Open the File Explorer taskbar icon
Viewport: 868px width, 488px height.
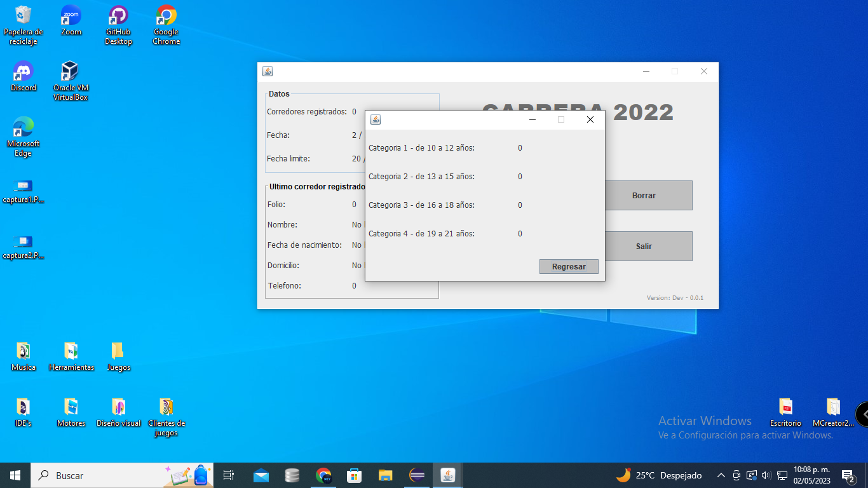pos(386,475)
